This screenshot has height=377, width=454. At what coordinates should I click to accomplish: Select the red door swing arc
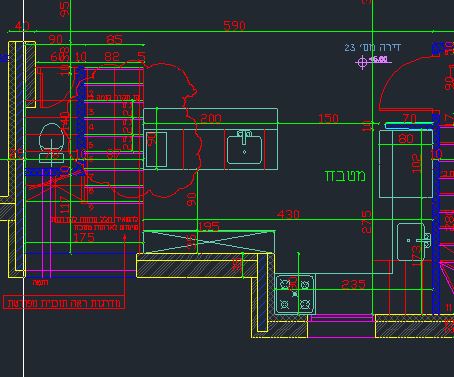click(407, 87)
